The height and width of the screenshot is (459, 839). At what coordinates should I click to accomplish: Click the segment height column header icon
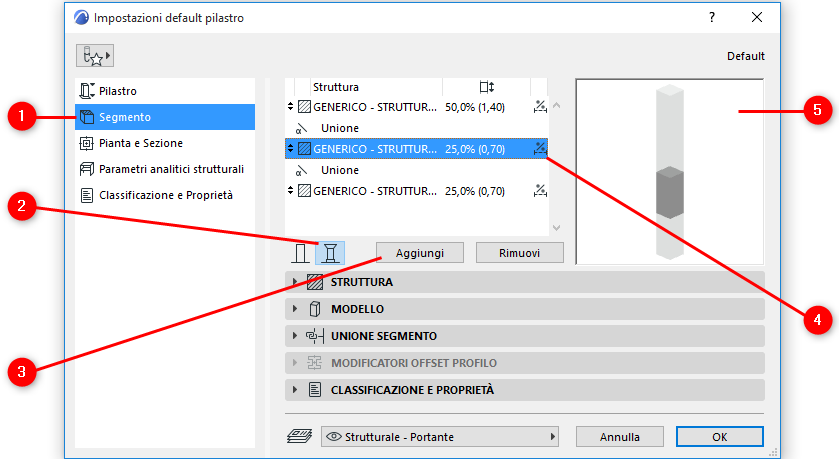click(x=487, y=87)
